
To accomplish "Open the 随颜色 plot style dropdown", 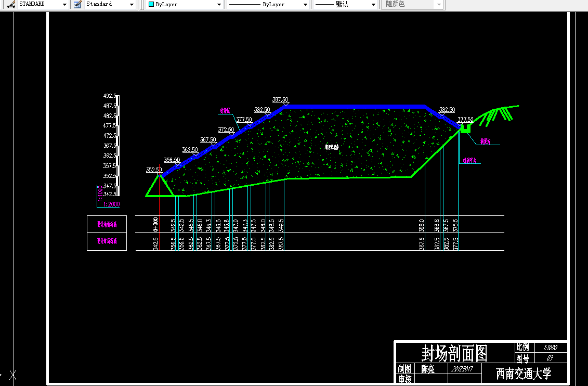I will click(439, 5).
